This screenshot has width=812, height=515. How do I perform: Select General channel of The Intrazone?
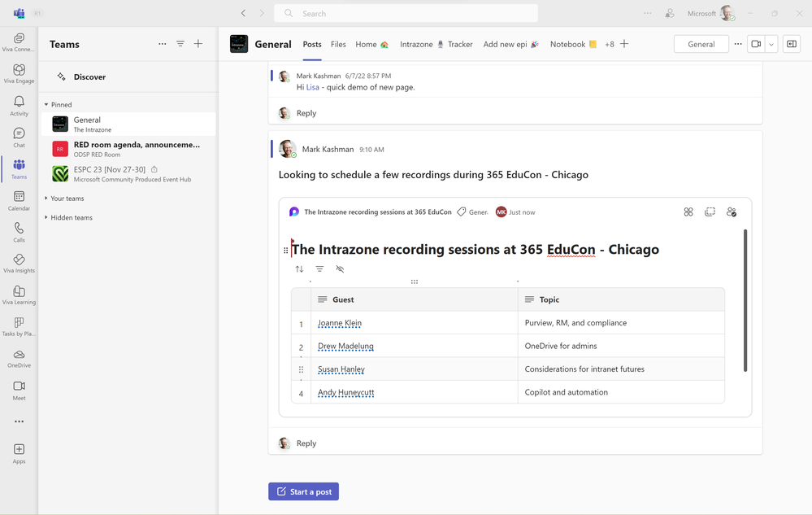pyautogui.click(x=128, y=124)
